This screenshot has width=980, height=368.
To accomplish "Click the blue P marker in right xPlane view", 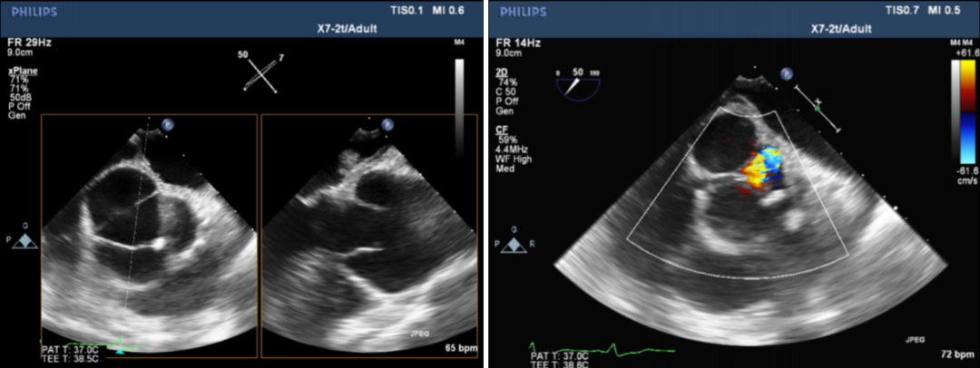I will tap(386, 124).
